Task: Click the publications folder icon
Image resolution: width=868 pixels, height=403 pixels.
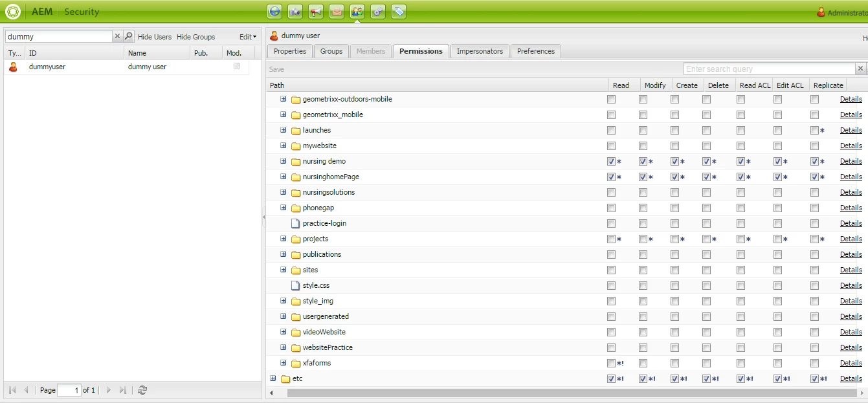Action: click(x=296, y=255)
